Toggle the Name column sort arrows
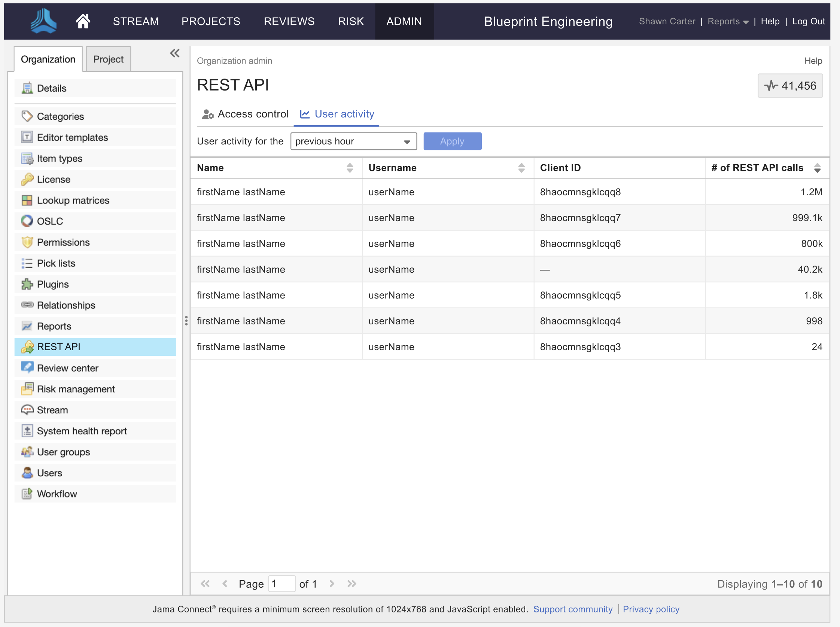 click(x=350, y=168)
